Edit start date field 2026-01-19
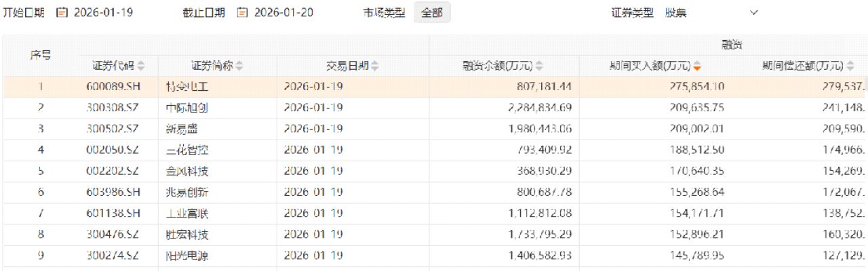The height and width of the screenshot is (271, 868). [104, 12]
